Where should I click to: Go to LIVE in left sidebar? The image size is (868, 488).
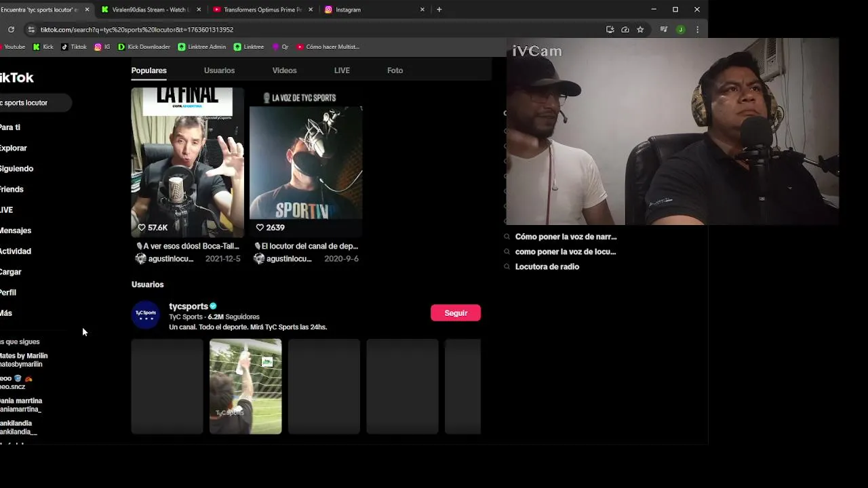pos(7,210)
